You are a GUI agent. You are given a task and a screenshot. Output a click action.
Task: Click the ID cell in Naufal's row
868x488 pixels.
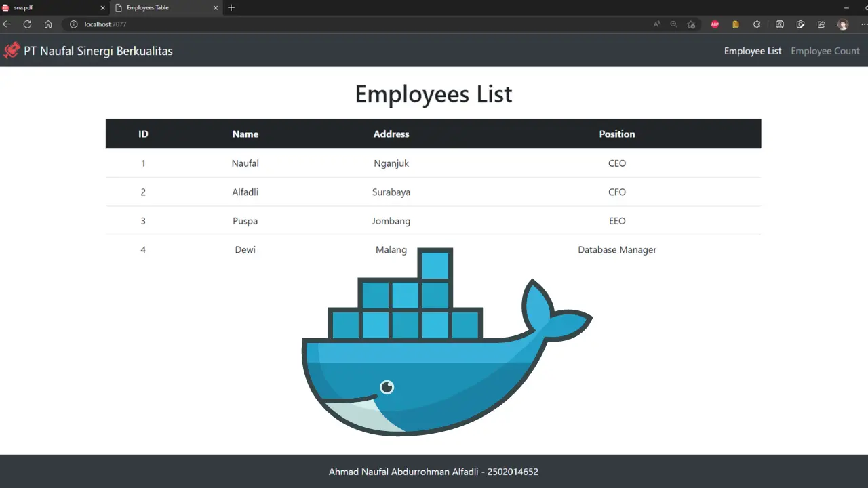click(x=143, y=163)
